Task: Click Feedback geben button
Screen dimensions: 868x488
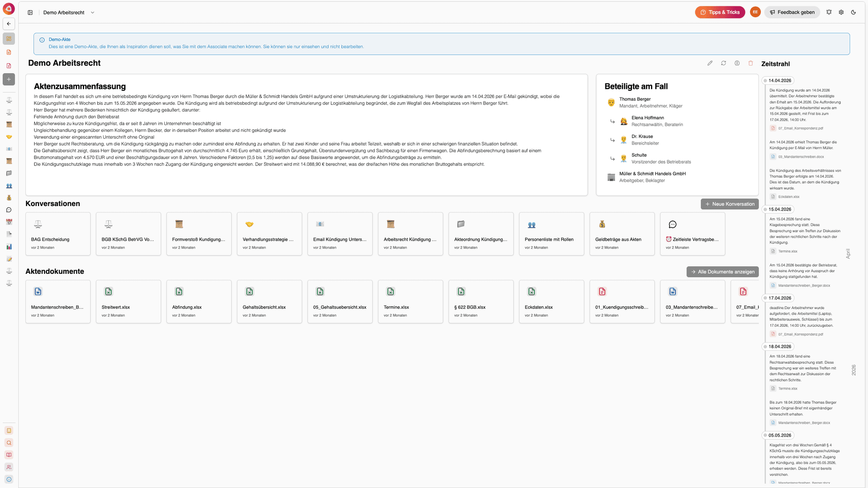Action: (x=792, y=12)
